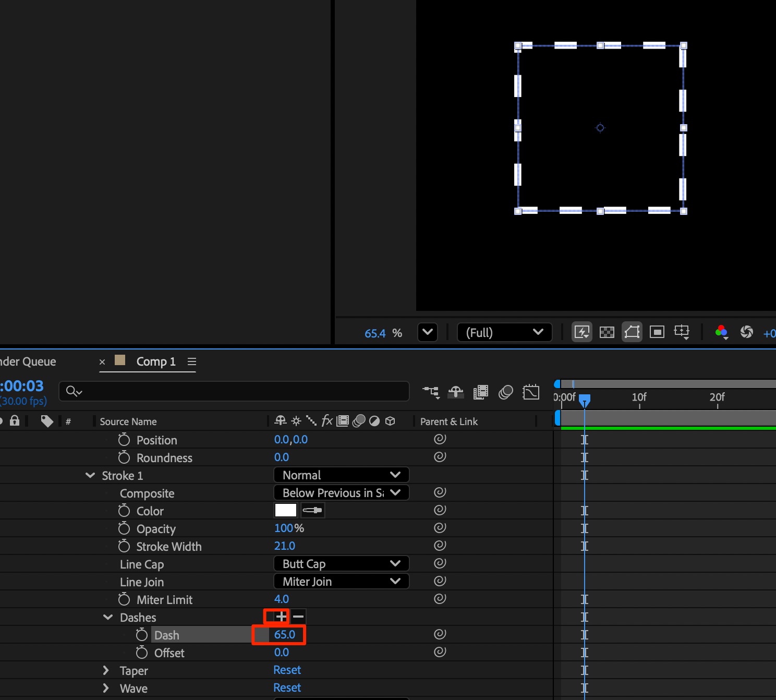
Task: Click the Fast Previews icon
Action: [x=581, y=332]
